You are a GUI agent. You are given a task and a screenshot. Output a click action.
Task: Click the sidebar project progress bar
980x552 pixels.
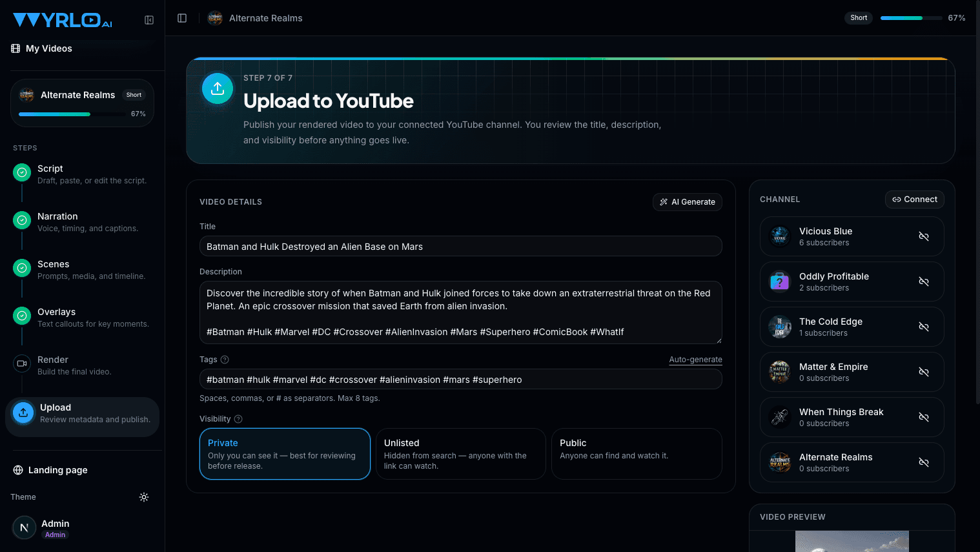[x=72, y=114]
